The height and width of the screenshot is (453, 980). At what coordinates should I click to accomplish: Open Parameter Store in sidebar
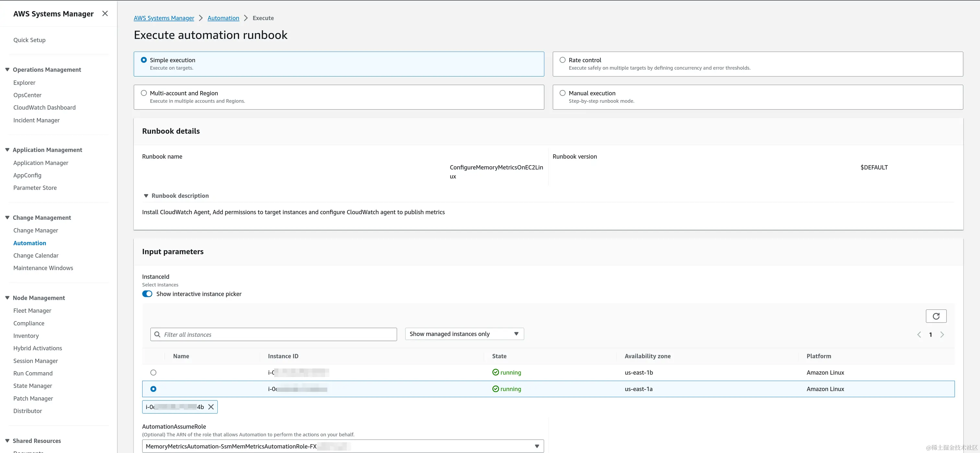[x=35, y=188]
